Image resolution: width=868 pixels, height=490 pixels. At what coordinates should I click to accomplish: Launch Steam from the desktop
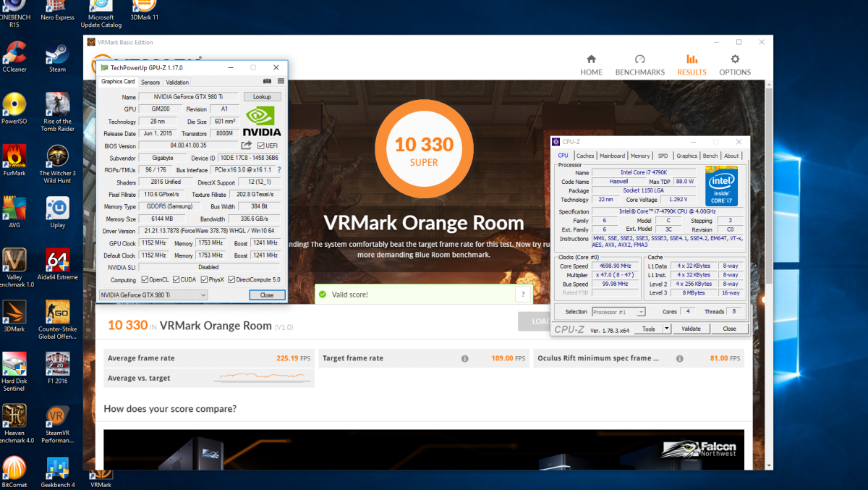(x=58, y=57)
